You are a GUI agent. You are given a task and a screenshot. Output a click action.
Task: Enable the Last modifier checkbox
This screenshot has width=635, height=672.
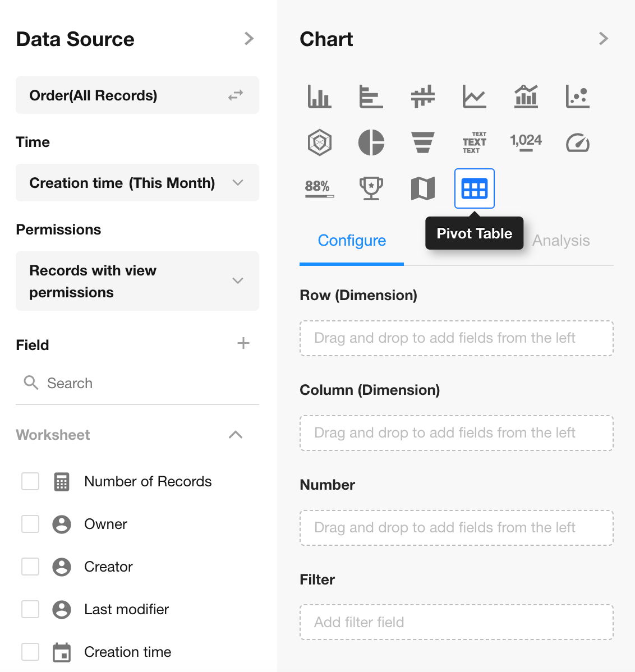click(x=30, y=609)
